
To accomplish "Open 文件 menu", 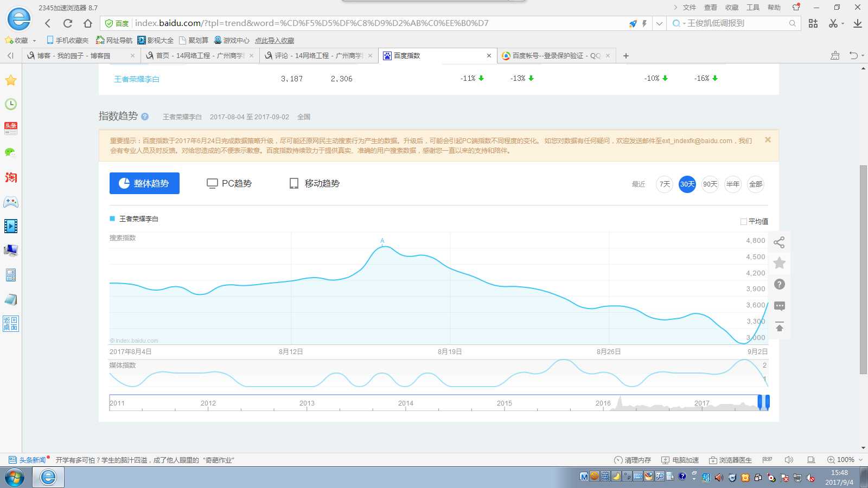I will 690,8.
